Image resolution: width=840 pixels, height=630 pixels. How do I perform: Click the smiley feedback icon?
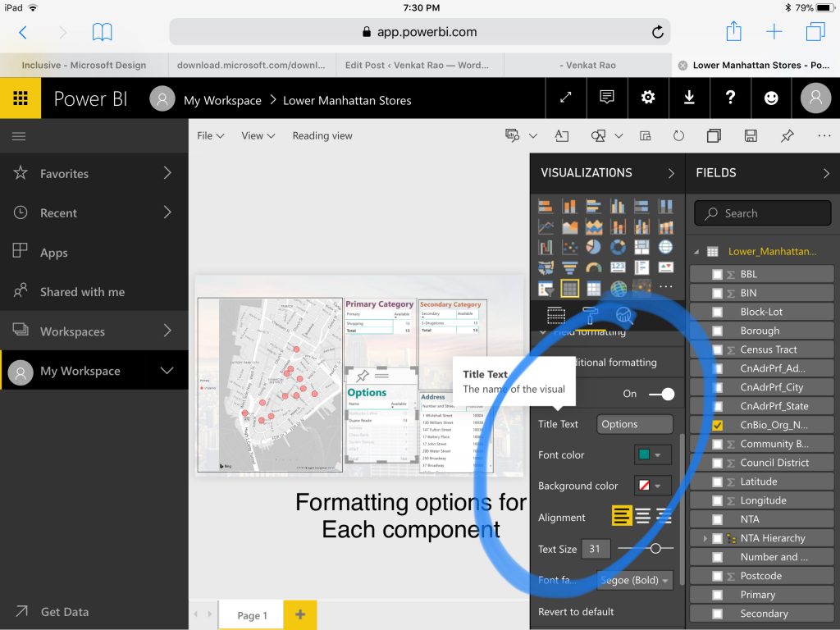point(771,98)
